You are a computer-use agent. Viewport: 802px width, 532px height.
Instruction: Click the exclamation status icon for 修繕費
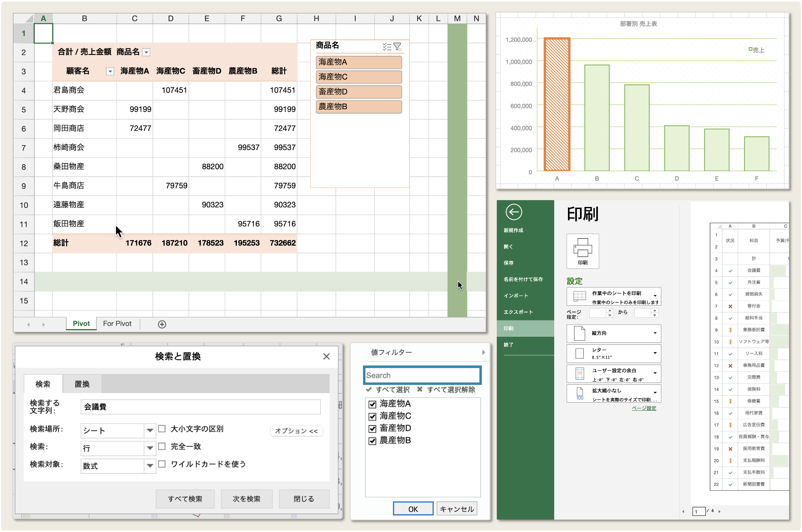click(730, 401)
